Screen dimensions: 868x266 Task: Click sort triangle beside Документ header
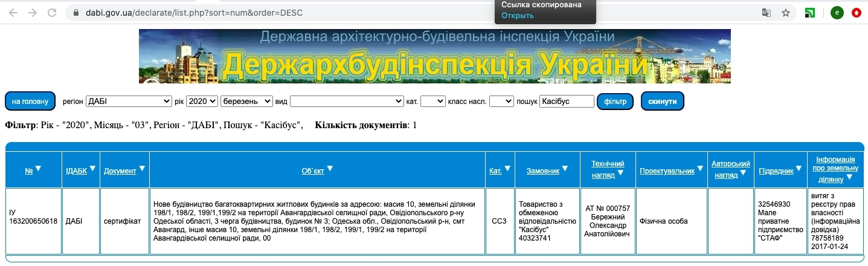click(142, 169)
